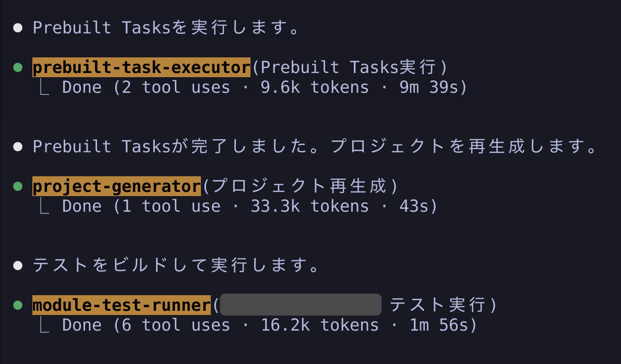Click the message "Prebuilt Tasksを実行します。"

(166, 28)
